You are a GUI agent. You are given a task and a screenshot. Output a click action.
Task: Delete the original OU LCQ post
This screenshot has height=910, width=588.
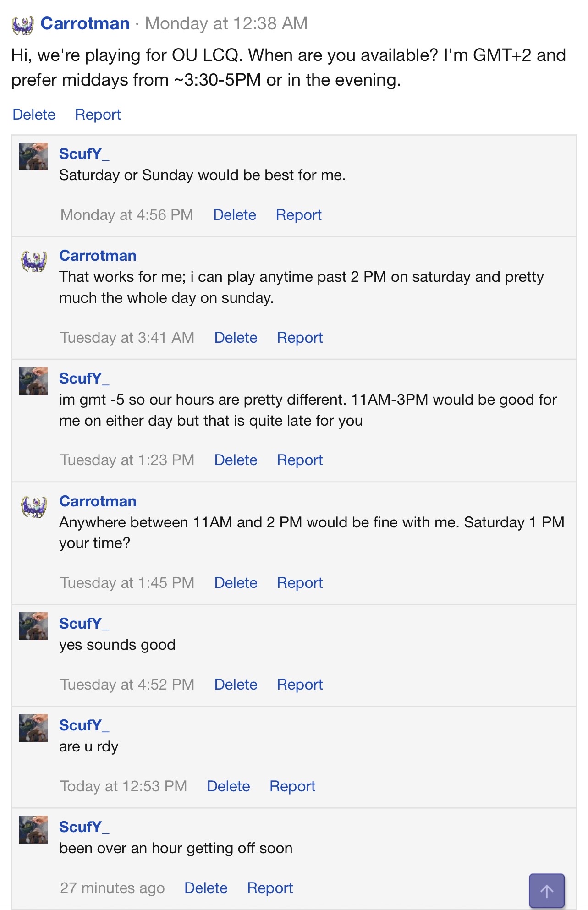click(x=34, y=115)
